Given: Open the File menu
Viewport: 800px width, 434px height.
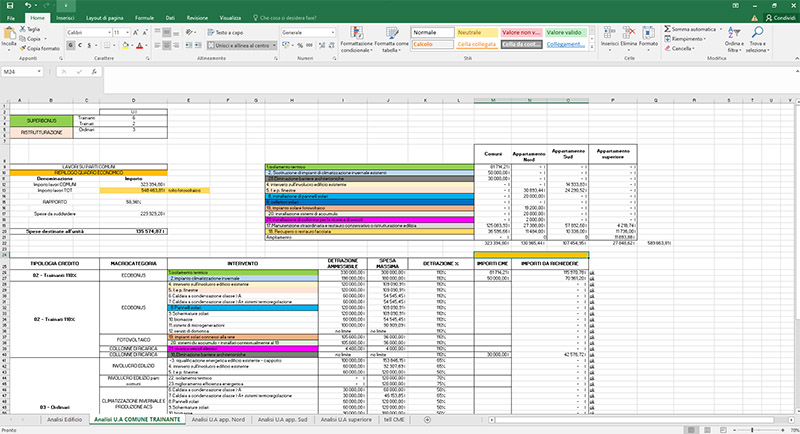Looking at the screenshot, I should (x=10, y=18).
